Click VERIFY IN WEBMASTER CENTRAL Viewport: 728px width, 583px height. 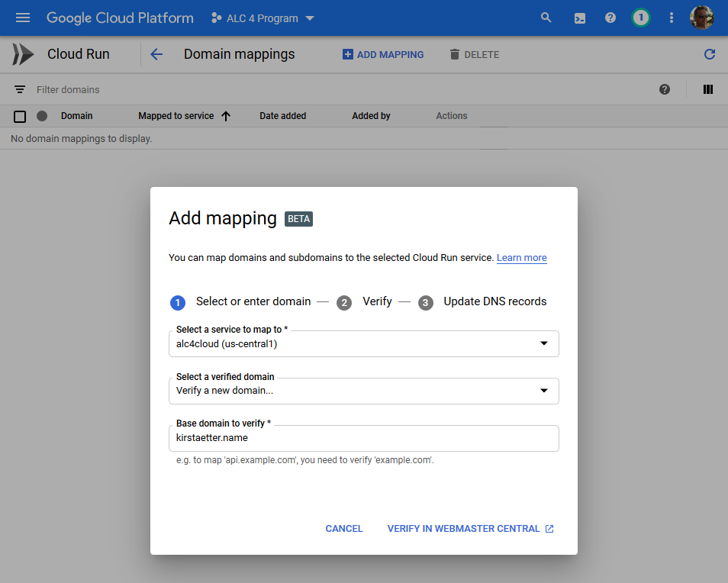pos(470,529)
